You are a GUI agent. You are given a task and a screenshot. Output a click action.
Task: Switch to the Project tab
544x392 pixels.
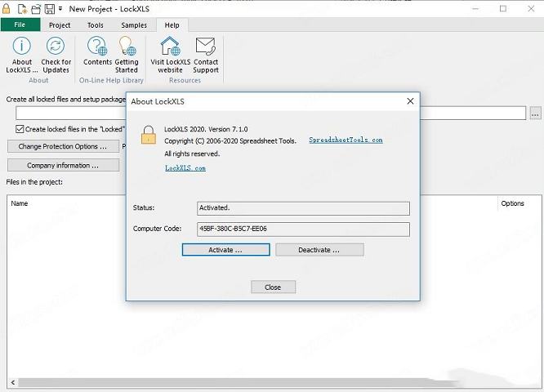[60, 25]
